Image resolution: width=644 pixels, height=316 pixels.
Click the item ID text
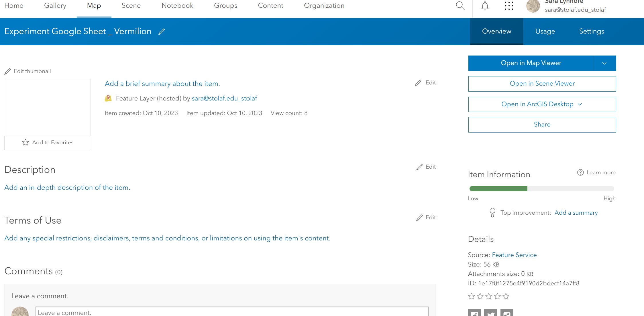point(524,283)
